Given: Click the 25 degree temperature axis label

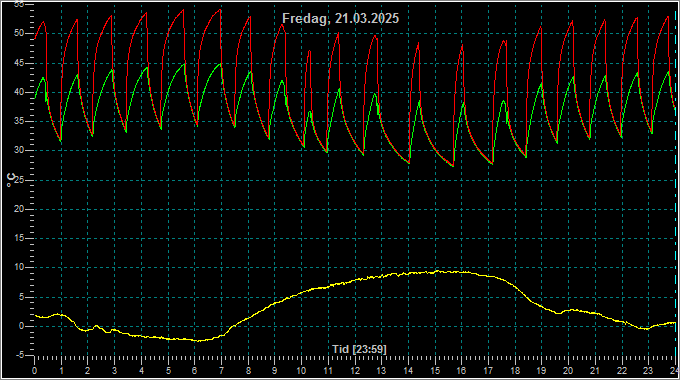Looking at the screenshot, I should [19, 180].
